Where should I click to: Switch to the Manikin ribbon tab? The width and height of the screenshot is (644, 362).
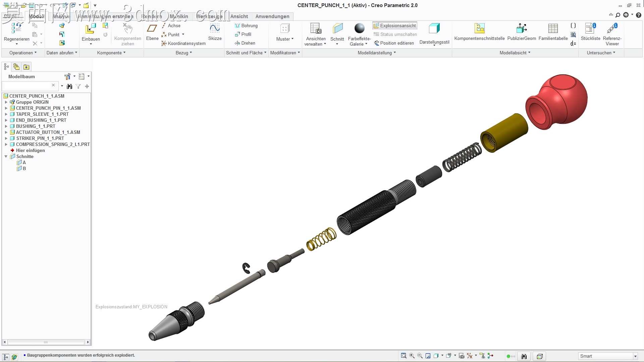pyautogui.click(x=179, y=16)
